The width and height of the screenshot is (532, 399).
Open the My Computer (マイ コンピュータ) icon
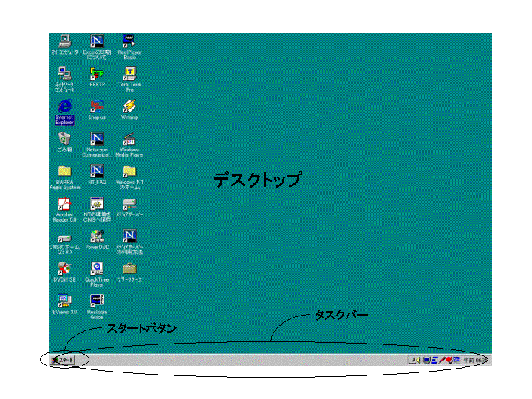(x=64, y=41)
